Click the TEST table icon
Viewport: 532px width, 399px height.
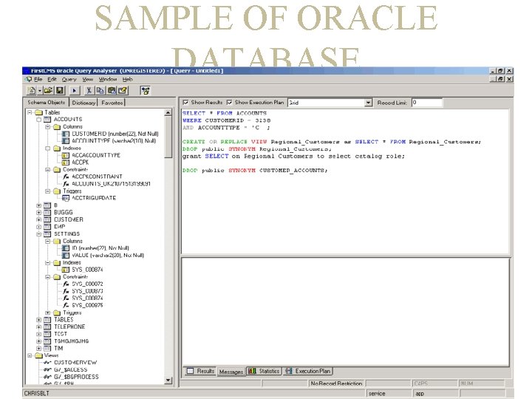pyautogui.click(x=47, y=334)
